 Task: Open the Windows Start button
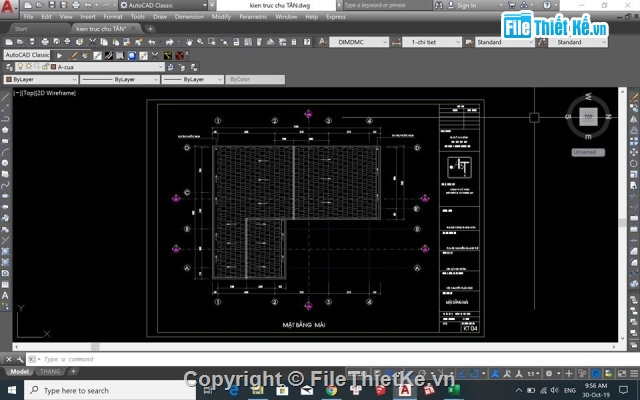pos(12,391)
